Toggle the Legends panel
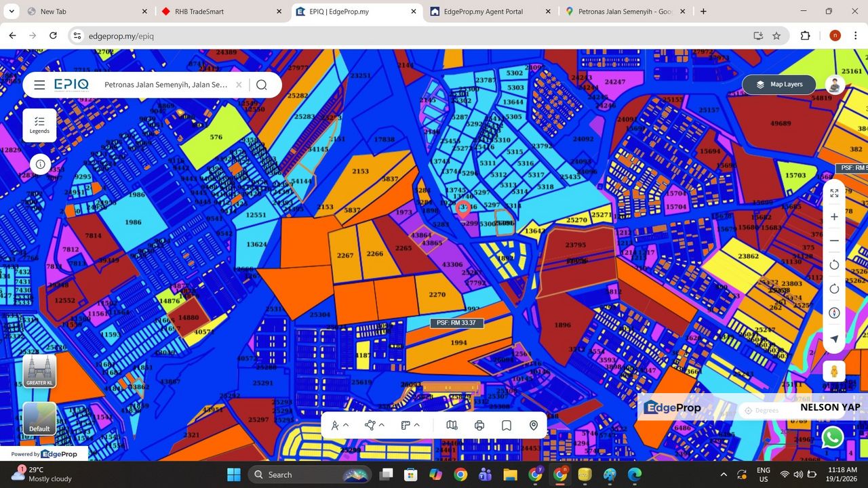Viewport: 868px width, 488px height. click(39, 124)
